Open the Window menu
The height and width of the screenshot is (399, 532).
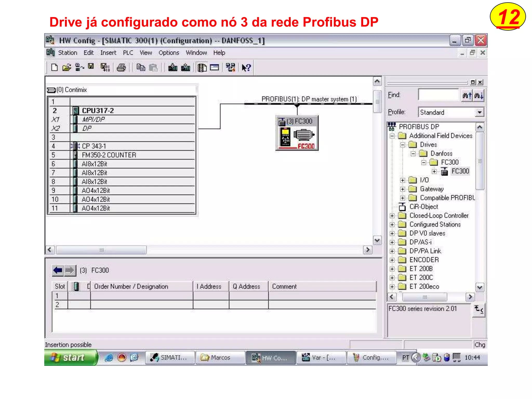click(x=196, y=53)
